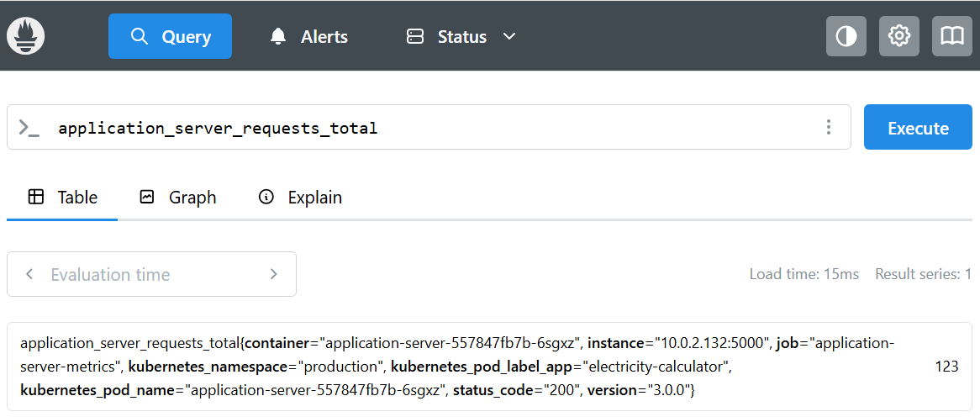The height and width of the screenshot is (417, 980).
Task: Toggle the light/dark theme icon
Action: tap(846, 36)
